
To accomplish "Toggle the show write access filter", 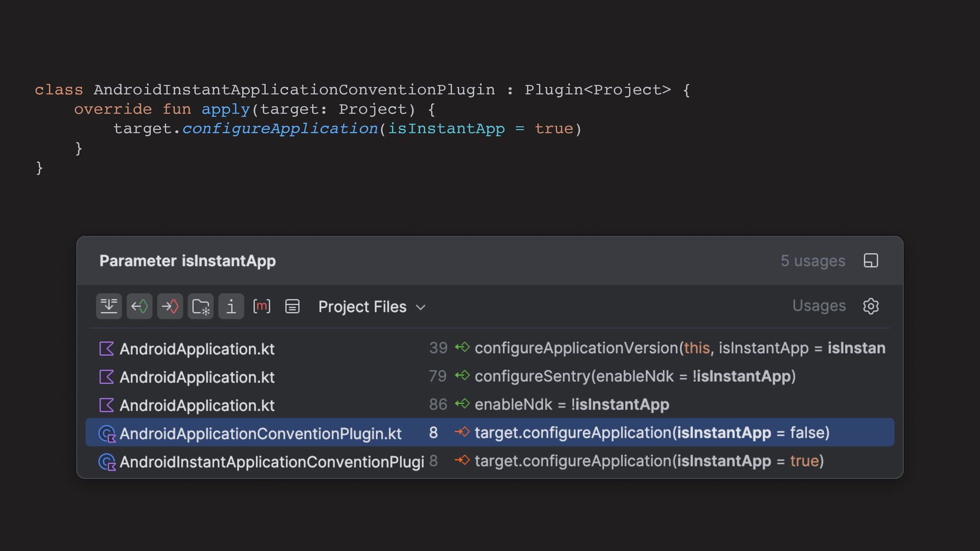I will [x=170, y=306].
